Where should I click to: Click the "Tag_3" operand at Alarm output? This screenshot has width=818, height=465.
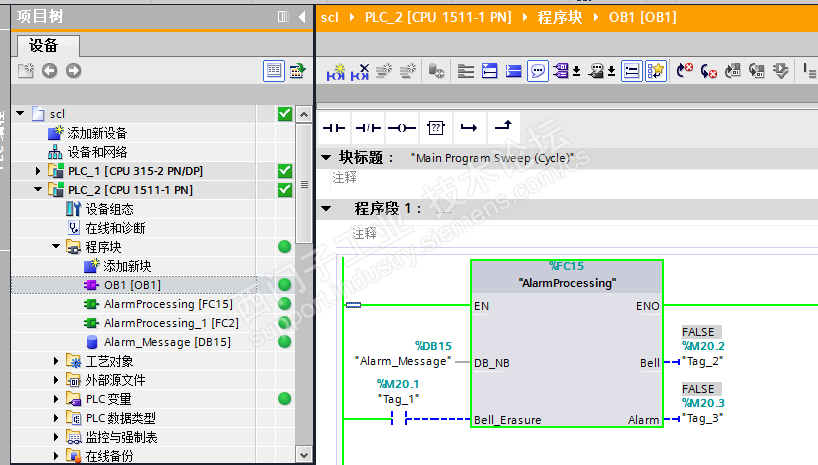point(702,418)
